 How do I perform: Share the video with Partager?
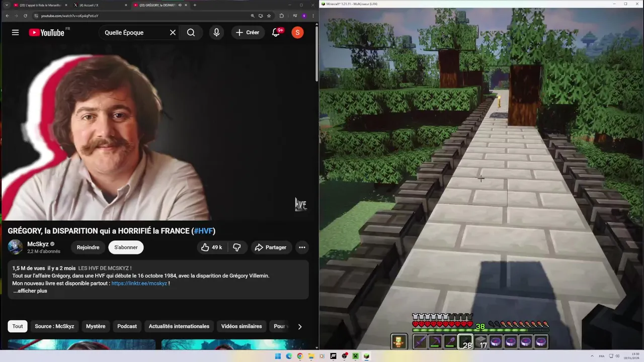[271, 247]
